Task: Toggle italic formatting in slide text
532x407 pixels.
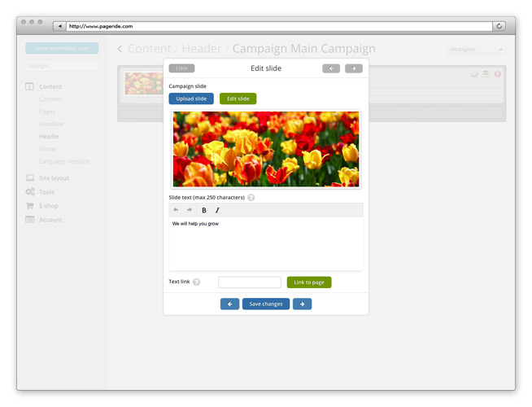Action: click(x=217, y=210)
